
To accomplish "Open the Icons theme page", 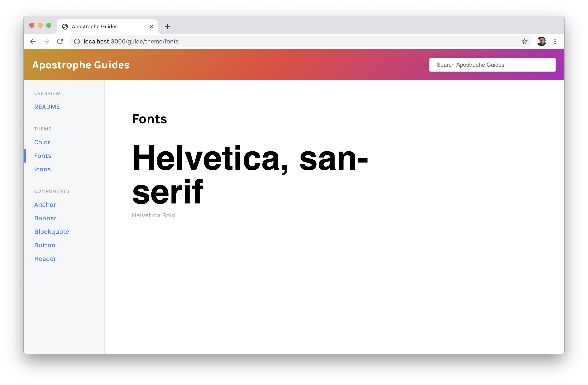I will click(x=42, y=169).
